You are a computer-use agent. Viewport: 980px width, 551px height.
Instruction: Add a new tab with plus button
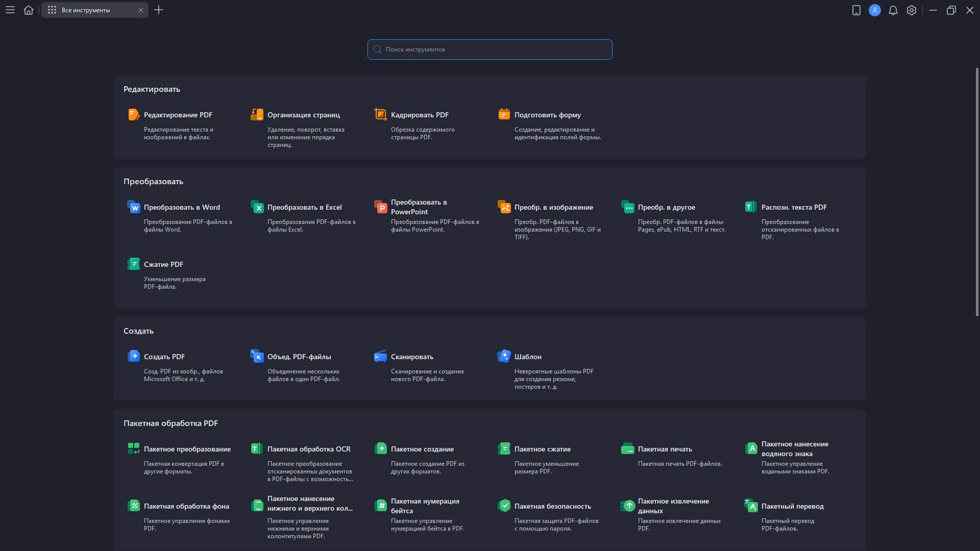point(159,10)
